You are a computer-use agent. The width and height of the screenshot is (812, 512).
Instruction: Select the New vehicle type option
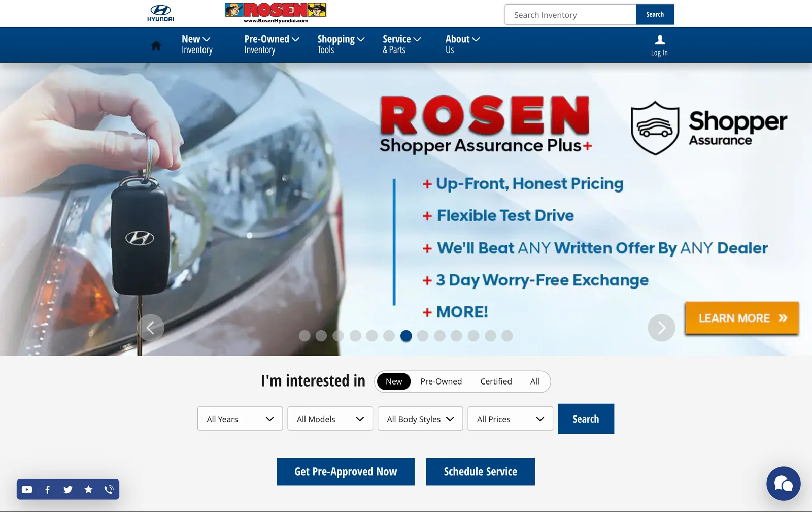click(394, 381)
